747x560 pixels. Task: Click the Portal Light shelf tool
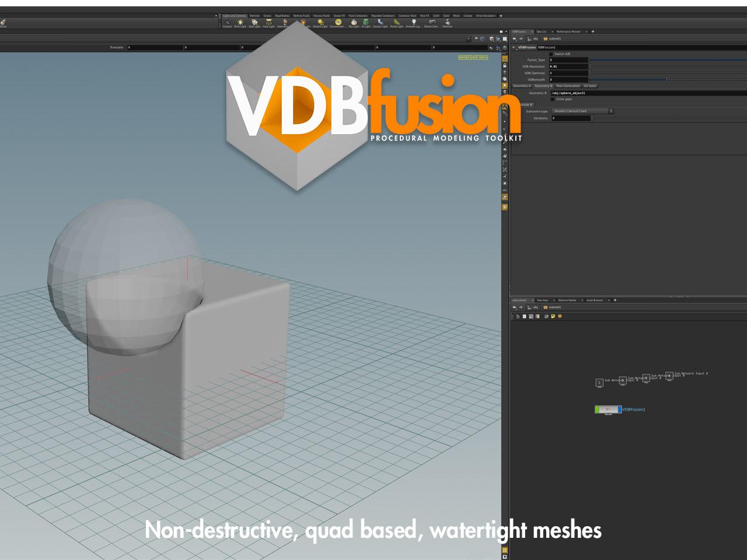396,23
